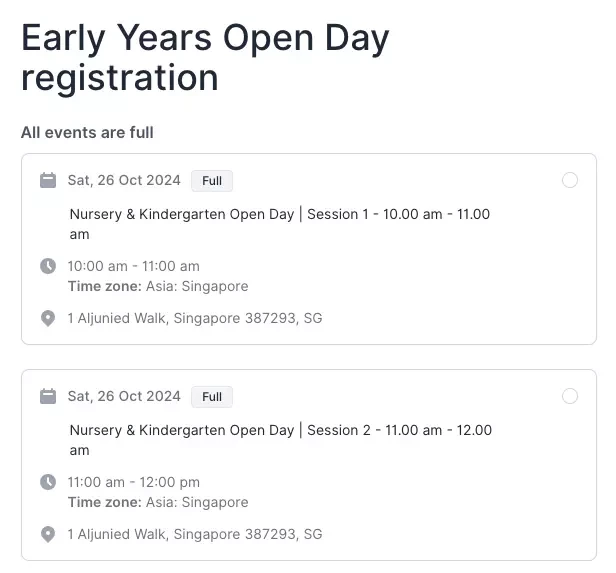Click the 11:00 am - 12:00 pm time text
The height and width of the screenshot is (573, 616).
(134, 482)
